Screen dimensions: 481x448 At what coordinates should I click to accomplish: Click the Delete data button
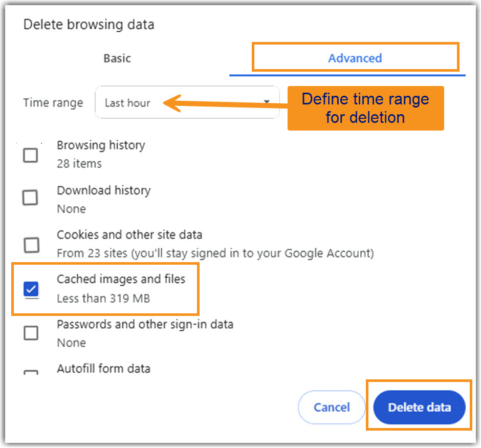coord(419,407)
